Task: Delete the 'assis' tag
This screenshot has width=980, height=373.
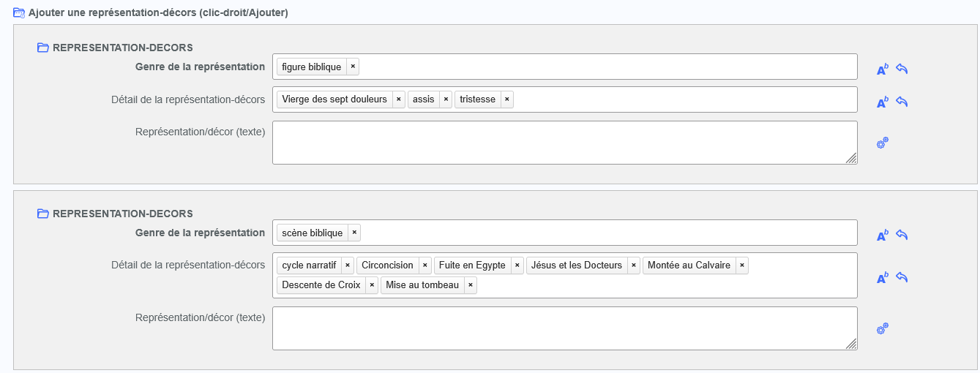Action: [446, 99]
